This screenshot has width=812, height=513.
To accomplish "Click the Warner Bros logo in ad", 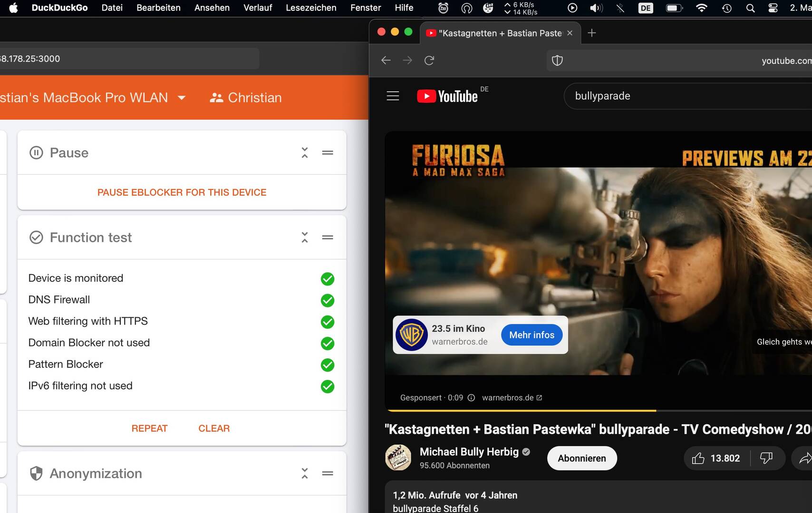I will point(412,335).
